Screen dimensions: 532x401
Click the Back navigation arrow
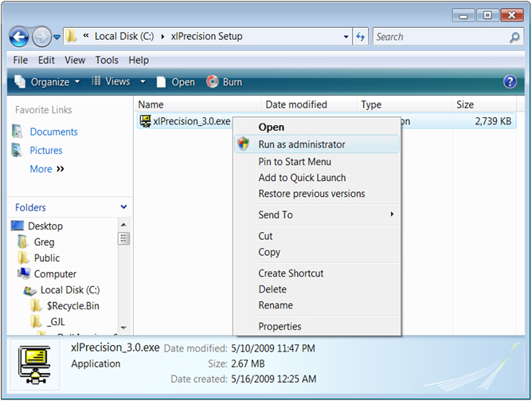click(x=19, y=37)
